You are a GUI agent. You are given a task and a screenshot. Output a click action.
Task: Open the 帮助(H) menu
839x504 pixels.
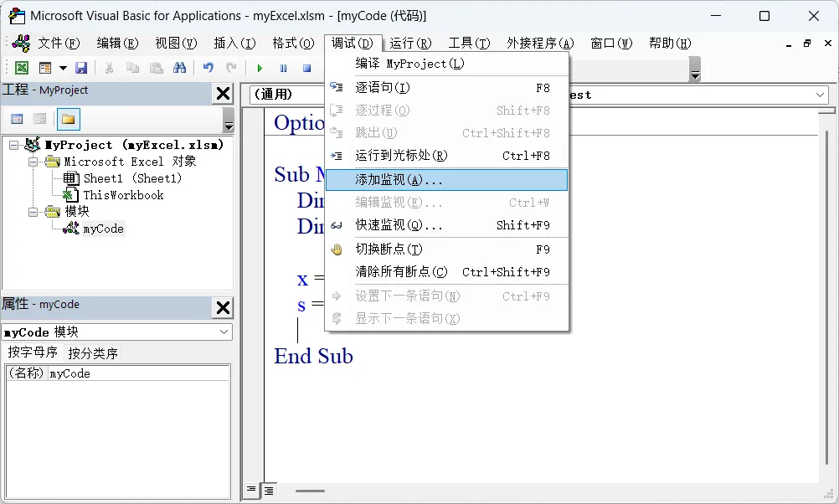coord(669,43)
